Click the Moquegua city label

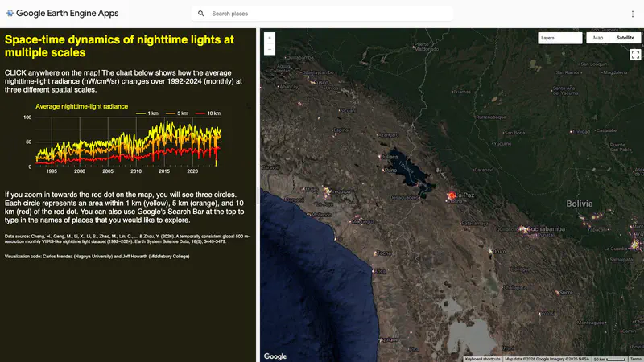coord(363,222)
